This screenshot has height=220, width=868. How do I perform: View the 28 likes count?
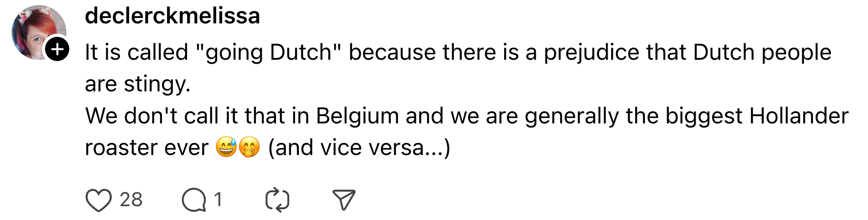(131, 200)
